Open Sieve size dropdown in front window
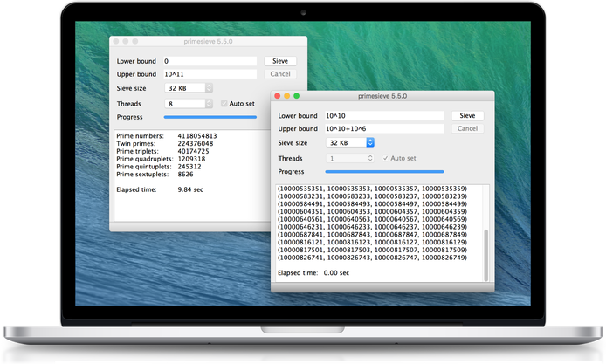Screen dimensions: 606x364 click(350, 142)
